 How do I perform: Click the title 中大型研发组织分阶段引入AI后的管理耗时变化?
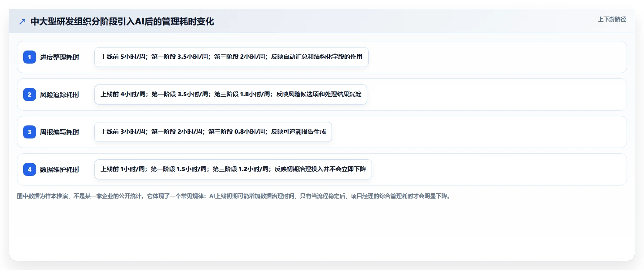pos(122,21)
